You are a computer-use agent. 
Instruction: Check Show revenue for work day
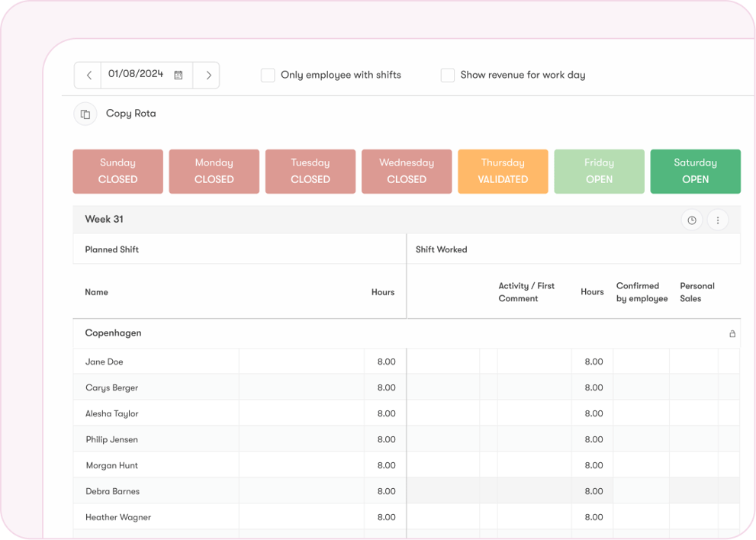pyautogui.click(x=447, y=75)
